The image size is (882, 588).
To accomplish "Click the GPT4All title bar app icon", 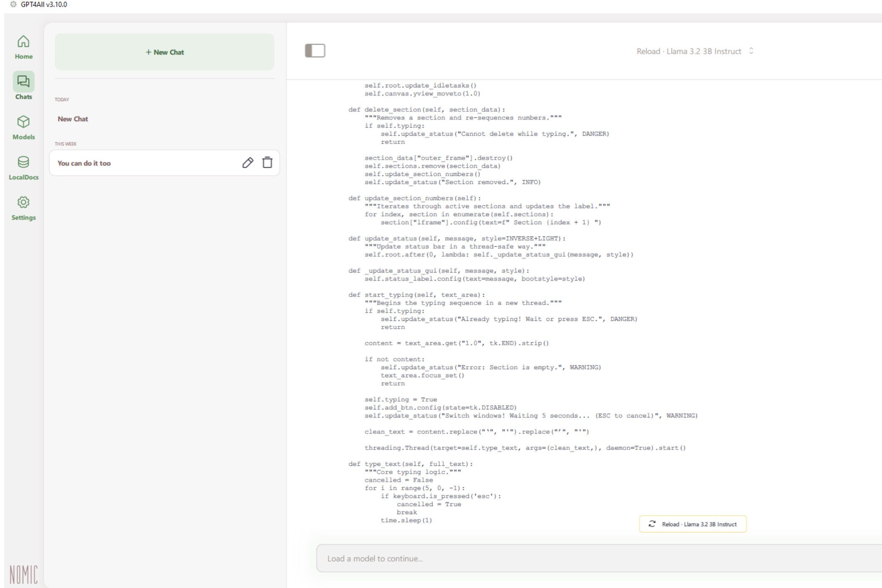I will [13, 4].
